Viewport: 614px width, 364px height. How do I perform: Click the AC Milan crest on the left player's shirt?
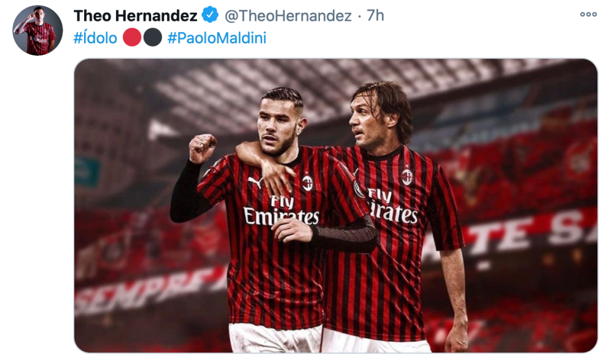pyautogui.click(x=308, y=183)
